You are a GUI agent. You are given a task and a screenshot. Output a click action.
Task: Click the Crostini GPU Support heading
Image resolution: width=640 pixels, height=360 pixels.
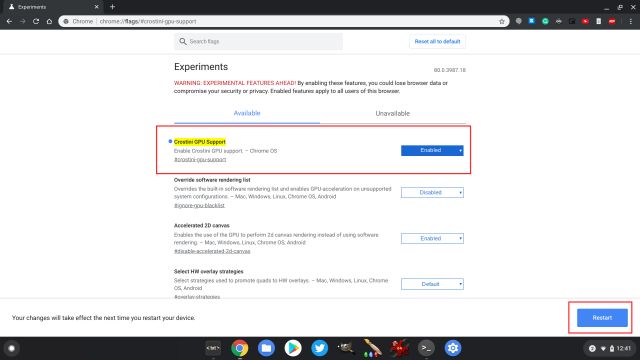(x=200, y=142)
